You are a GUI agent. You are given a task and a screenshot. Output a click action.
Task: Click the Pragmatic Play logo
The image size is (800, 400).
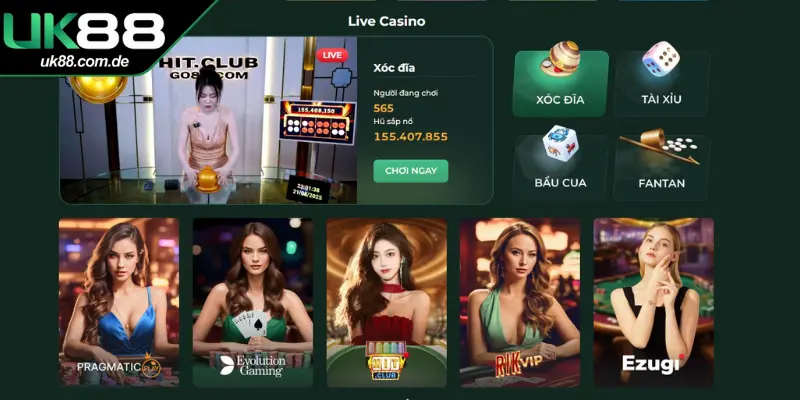tap(119, 366)
